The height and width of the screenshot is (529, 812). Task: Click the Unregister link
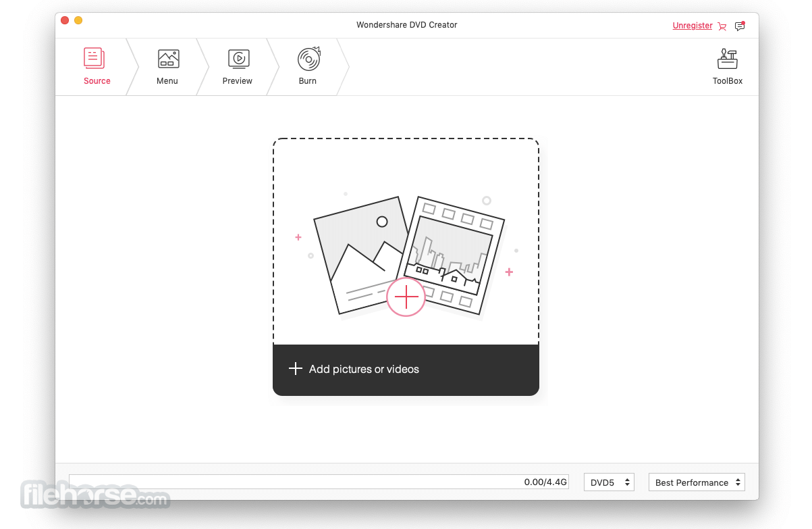click(693, 26)
